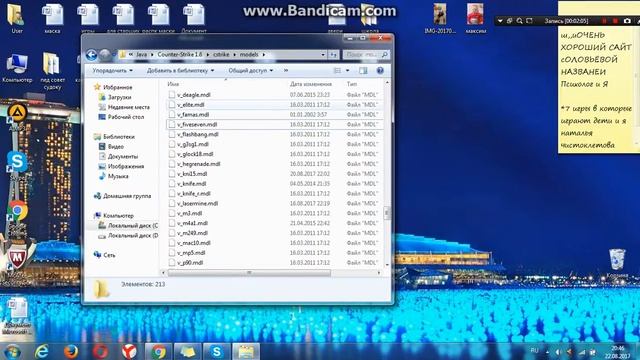Open the Добавить в библиотеку dropdown
This screenshot has width=640, height=360.
(180, 71)
